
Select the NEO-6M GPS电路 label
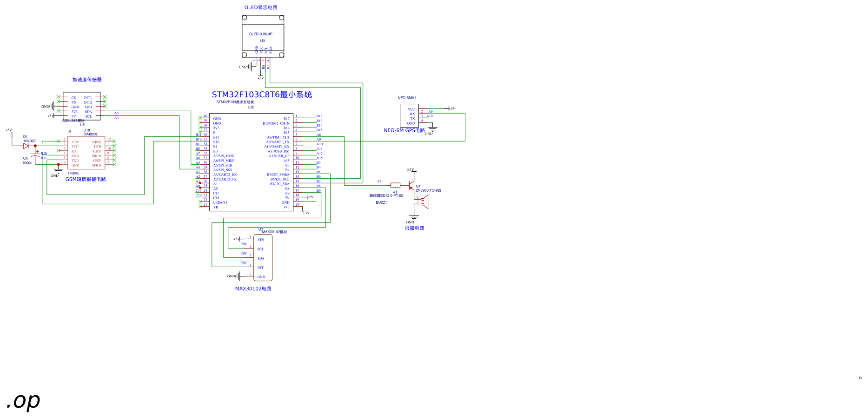(x=404, y=130)
